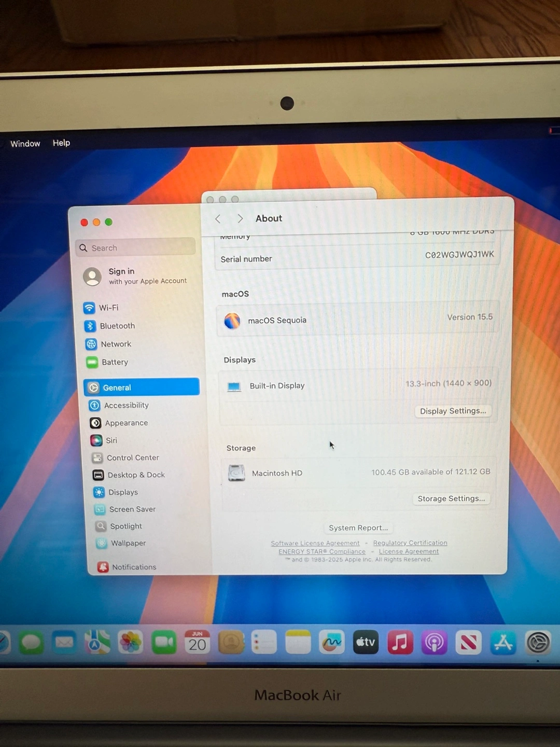Click the Macintosh HD storage row

[358, 473]
